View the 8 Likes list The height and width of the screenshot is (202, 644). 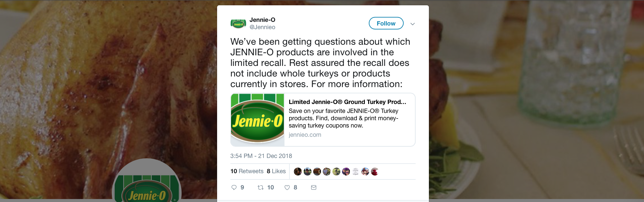tap(276, 171)
